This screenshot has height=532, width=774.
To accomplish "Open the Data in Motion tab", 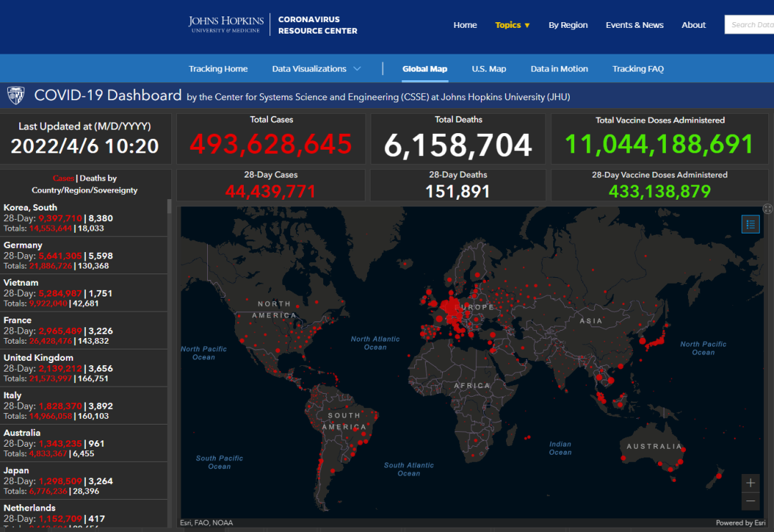I will pyautogui.click(x=559, y=69).
